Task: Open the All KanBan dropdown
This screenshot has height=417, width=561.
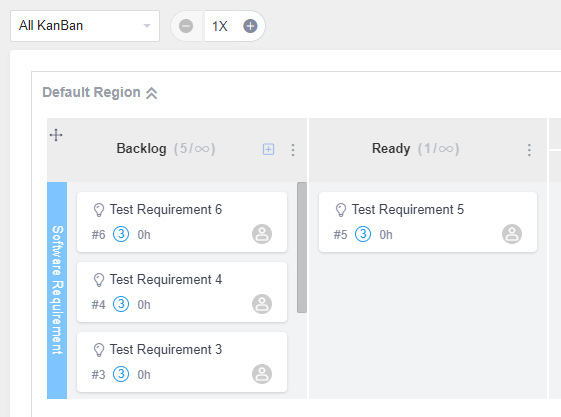Action: coord(85,26)
